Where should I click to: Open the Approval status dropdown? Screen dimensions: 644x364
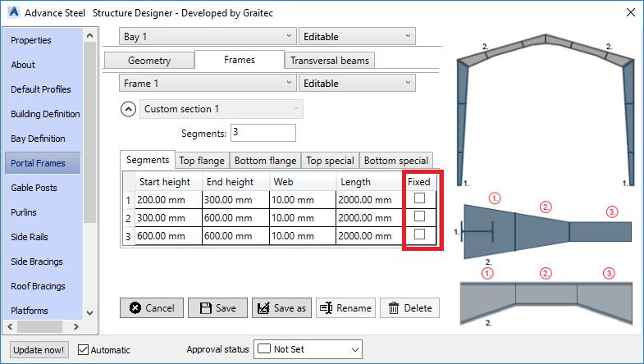[308, 349]
